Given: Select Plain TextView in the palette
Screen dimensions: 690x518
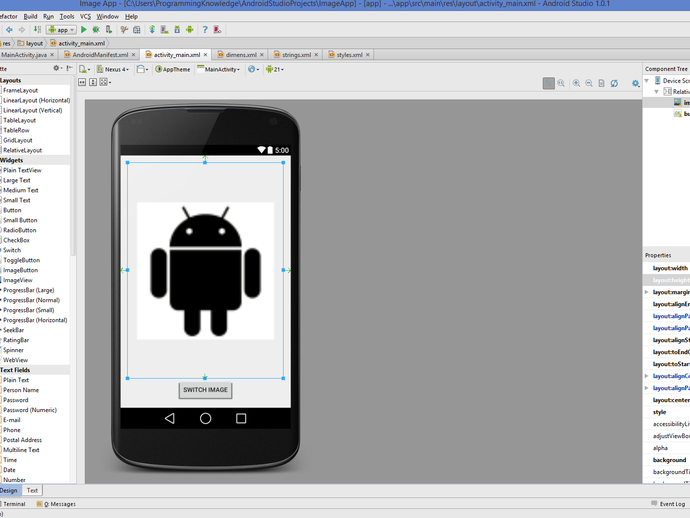Looking at the screenshot, I should [22, 170].
